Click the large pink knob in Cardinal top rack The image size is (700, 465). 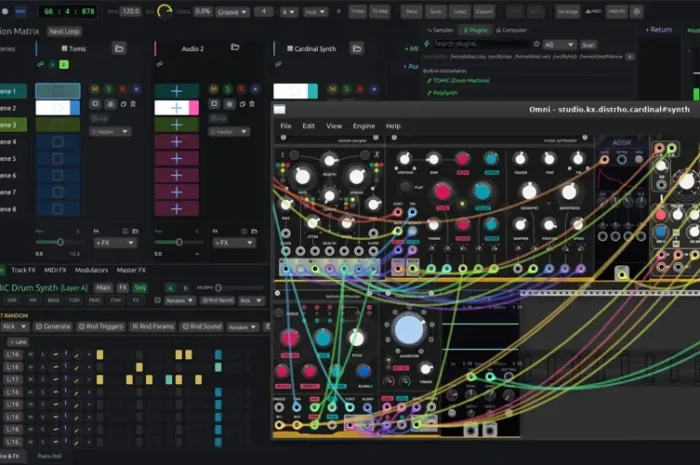point(442,191)
